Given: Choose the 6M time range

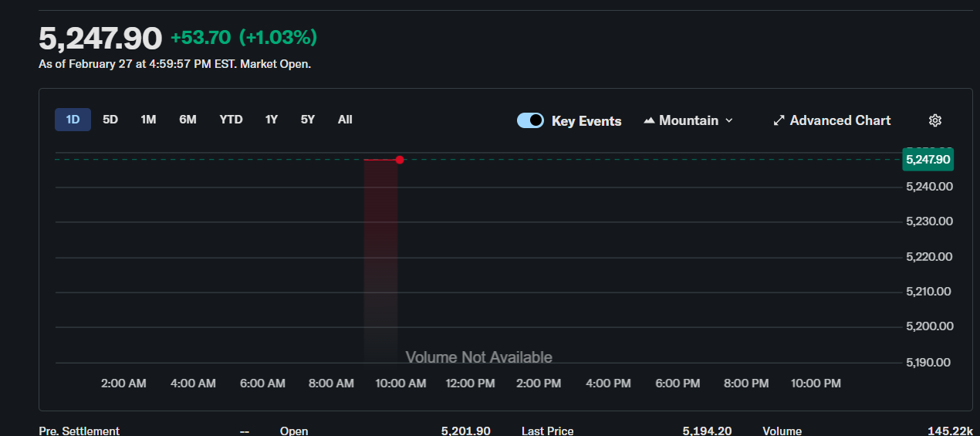Looking at the screenshot, I should click(188, 120).
